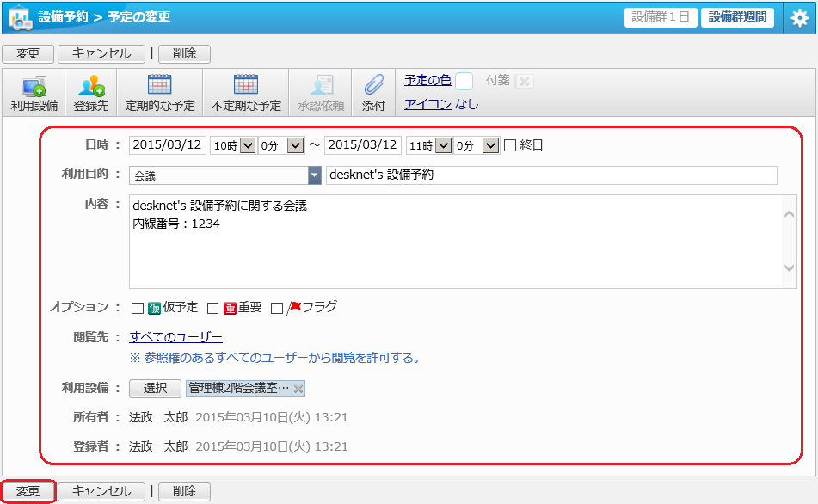818x504 pixels.
Task: Click the bottom 変更 change button
Action: coord(28,491)
